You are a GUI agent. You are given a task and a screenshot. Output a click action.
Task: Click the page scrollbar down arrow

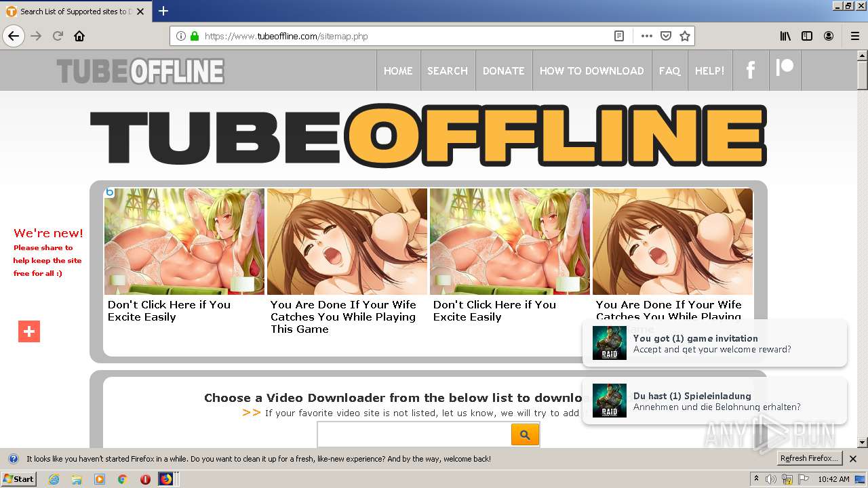863,443
